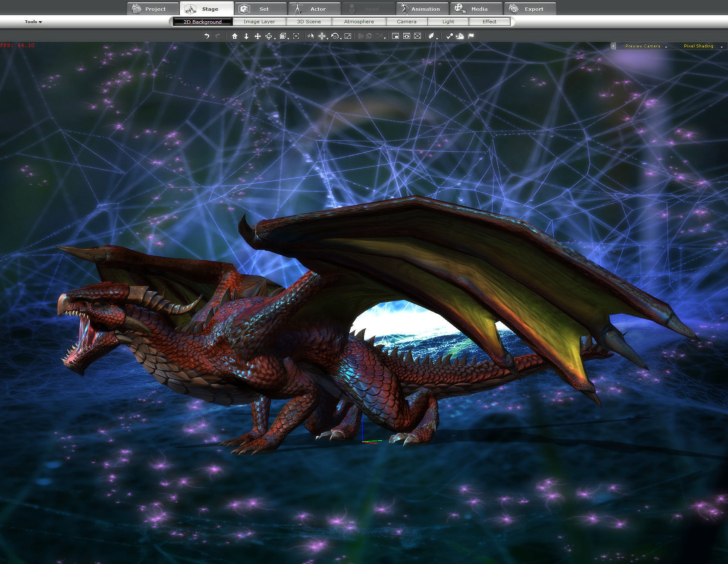The height and width of the screenshot is (564, 728).
Task: Expand the rotate tool dropdown arrow
Action: 341,38
